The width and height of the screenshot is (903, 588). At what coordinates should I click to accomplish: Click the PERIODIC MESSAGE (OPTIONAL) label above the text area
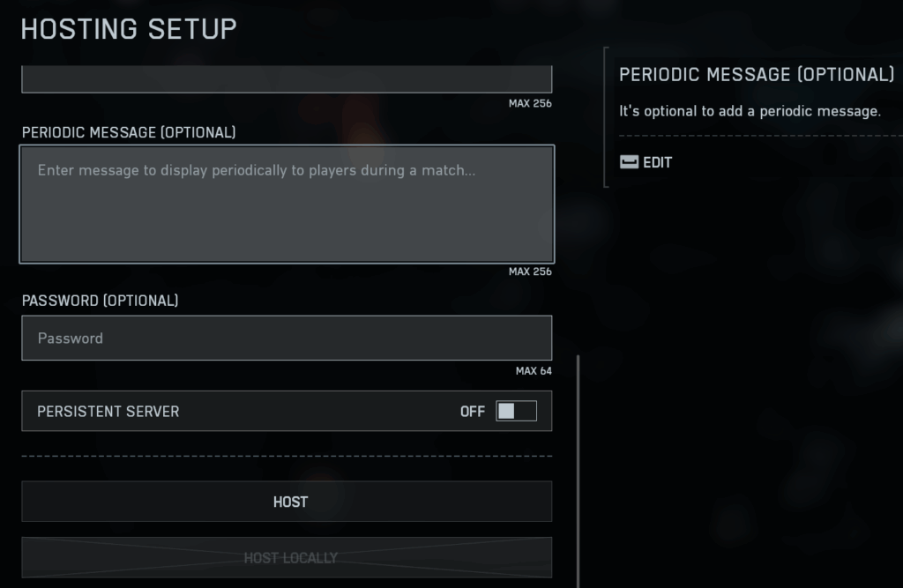point(129,132)
